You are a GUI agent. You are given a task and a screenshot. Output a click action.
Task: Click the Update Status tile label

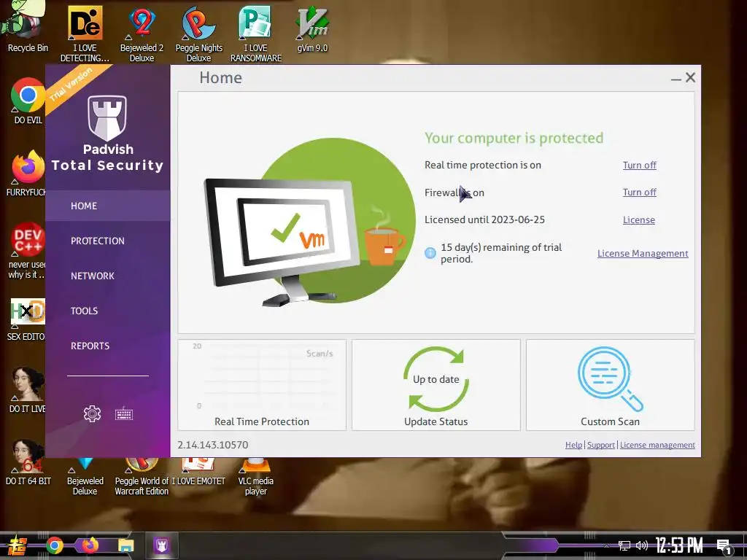point(436,421)
